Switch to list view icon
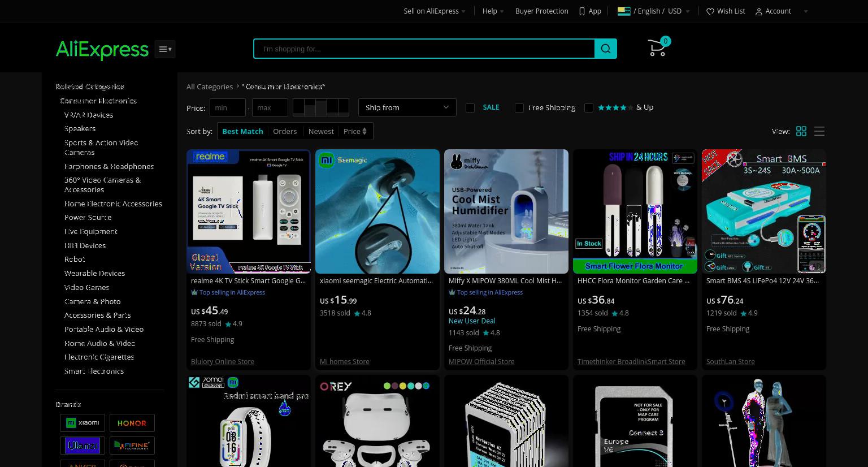This screenshot has height=467, width=868. [819, 131]
